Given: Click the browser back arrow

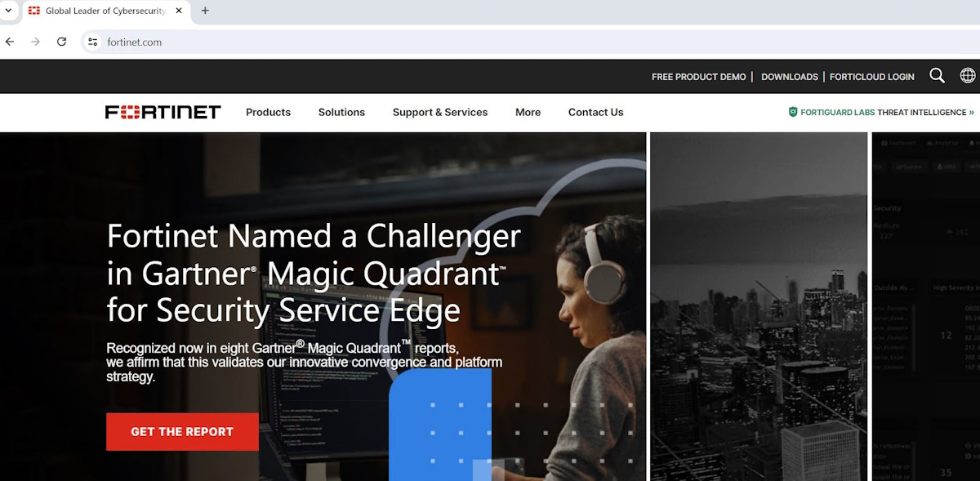Looking at the screenshot, I should [10, 42].
